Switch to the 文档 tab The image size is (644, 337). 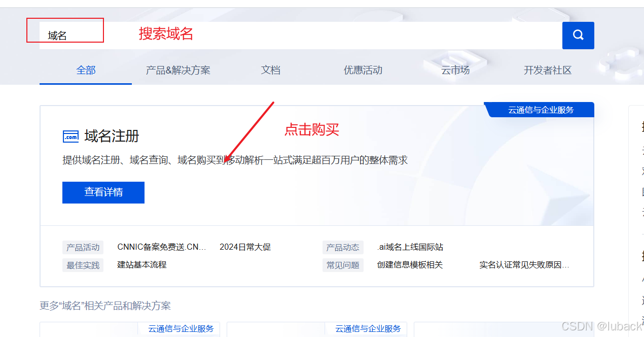pos(270,70)
